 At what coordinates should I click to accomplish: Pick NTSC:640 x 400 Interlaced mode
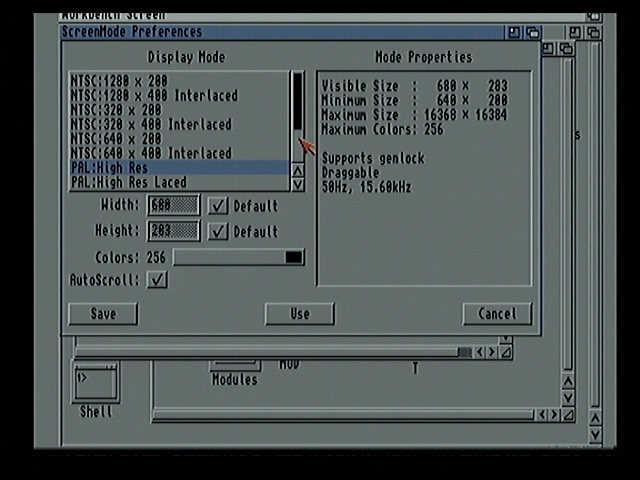click(180, 153)
